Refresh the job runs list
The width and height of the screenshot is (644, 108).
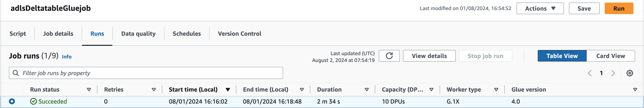[x=389, y=56]
